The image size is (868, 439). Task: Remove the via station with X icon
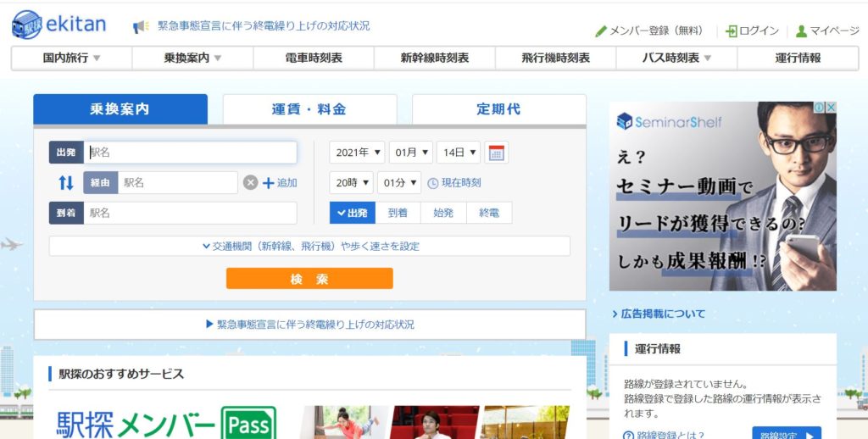click(x=250, y=183)
